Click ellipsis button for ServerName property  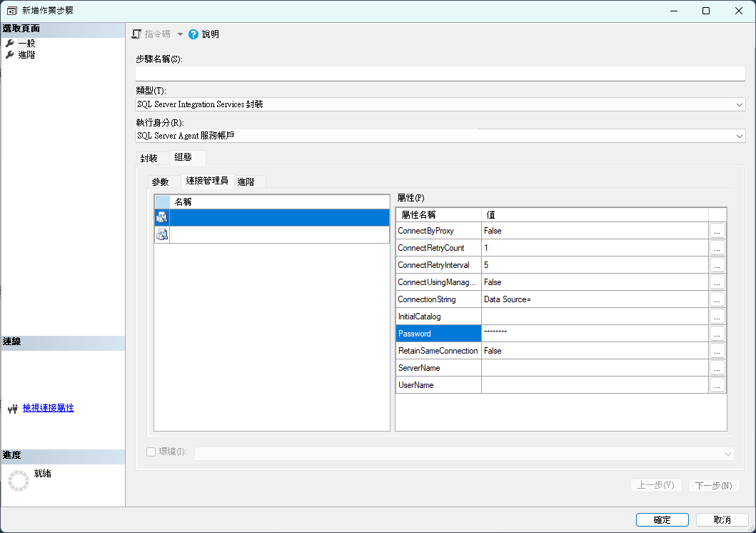(x=717, y=368)
